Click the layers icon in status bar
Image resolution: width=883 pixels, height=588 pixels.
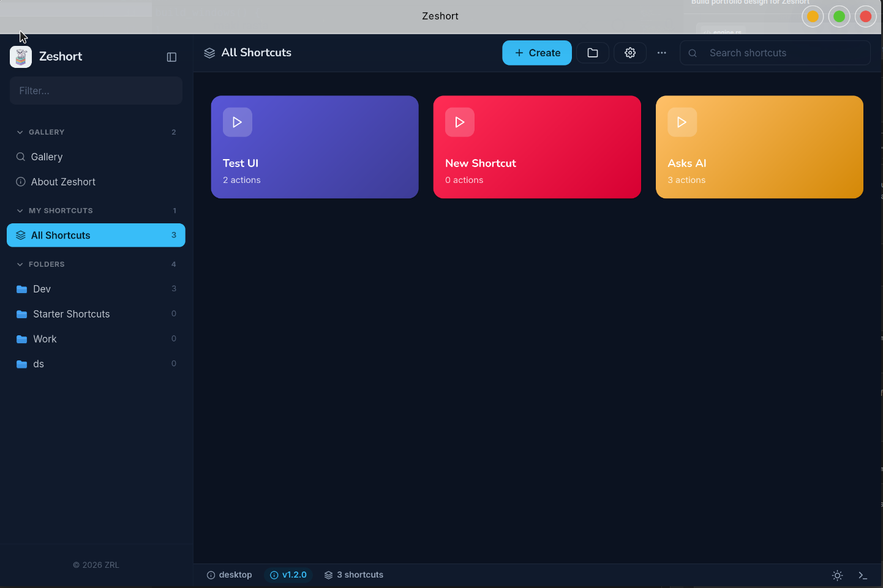(x=329, y=575)
